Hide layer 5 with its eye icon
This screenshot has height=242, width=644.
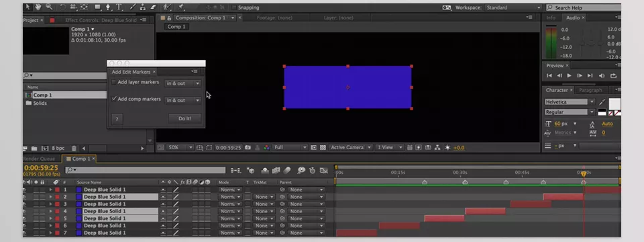[x=24, y=218]
